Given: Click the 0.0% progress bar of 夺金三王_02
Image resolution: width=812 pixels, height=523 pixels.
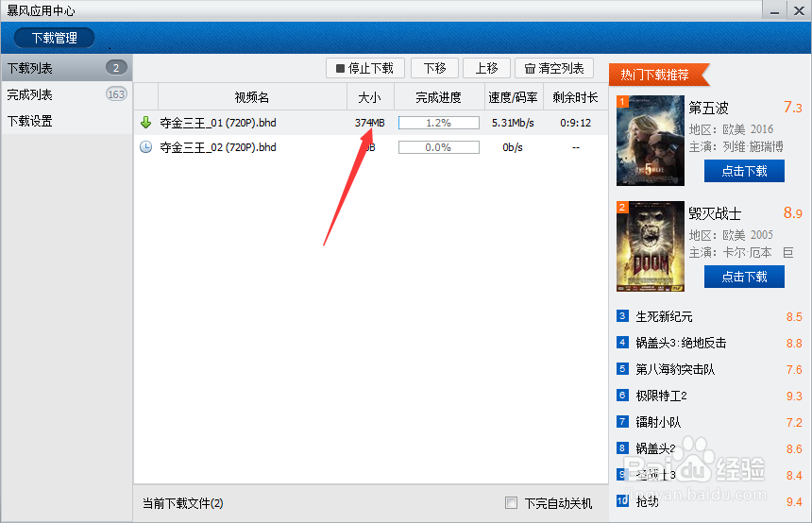Looking at the screenshot, I should point(439,147).
